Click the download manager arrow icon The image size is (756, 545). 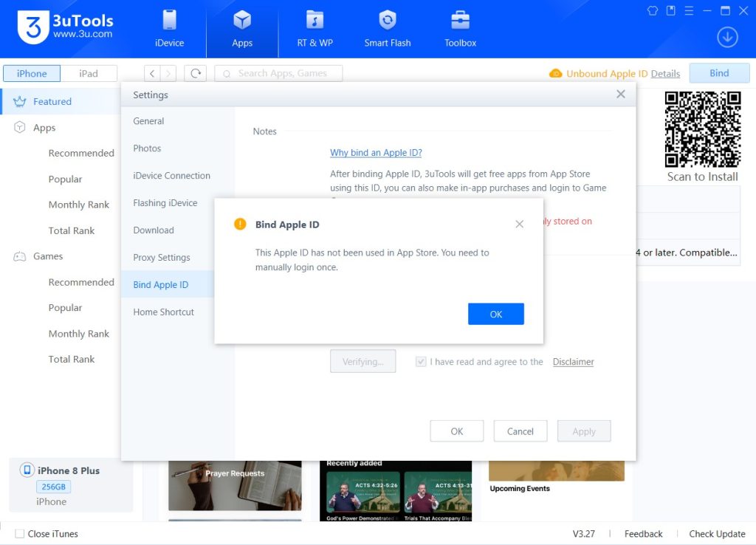727,38
